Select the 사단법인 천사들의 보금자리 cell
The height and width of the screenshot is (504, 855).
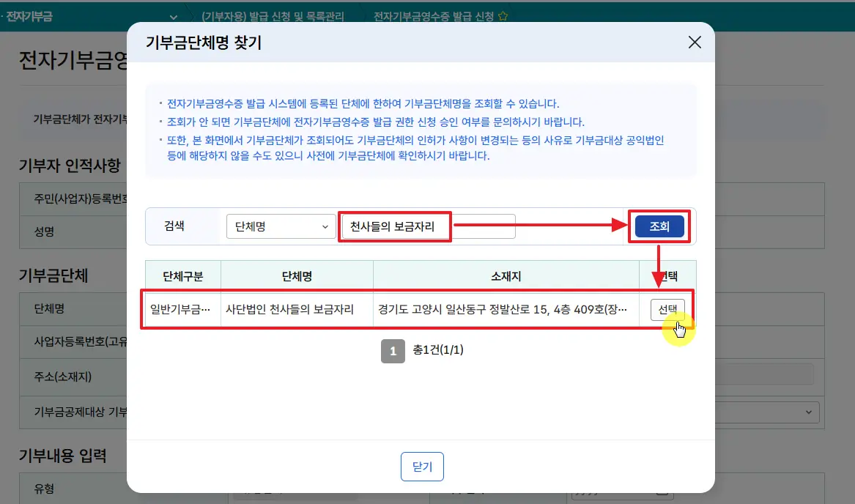[289, 310]
